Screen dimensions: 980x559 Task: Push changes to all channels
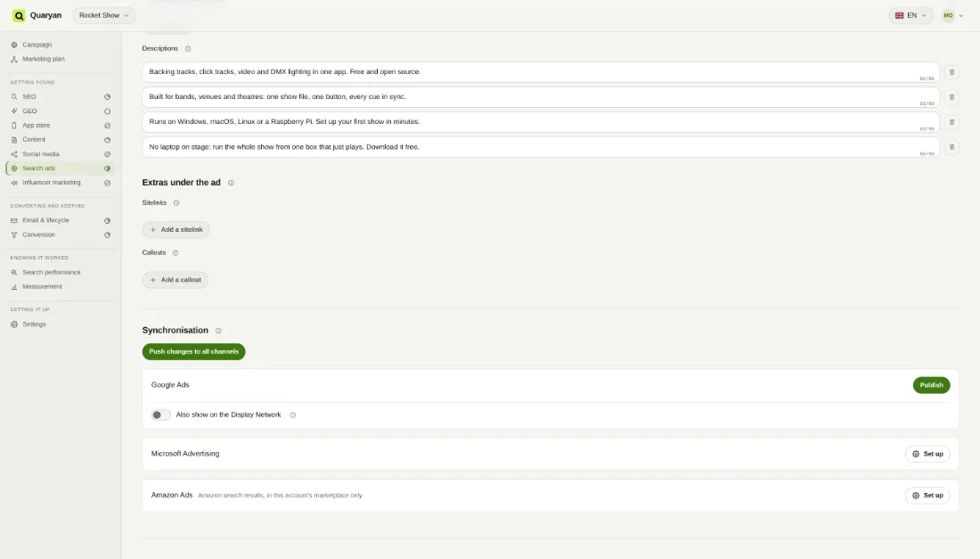[193, 352]
